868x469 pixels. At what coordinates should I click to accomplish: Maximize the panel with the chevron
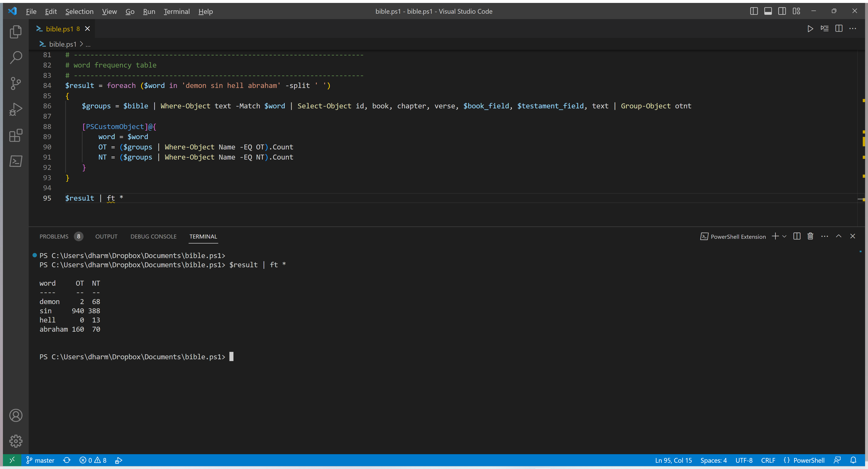pyautogui.click(x=839, y=236)
